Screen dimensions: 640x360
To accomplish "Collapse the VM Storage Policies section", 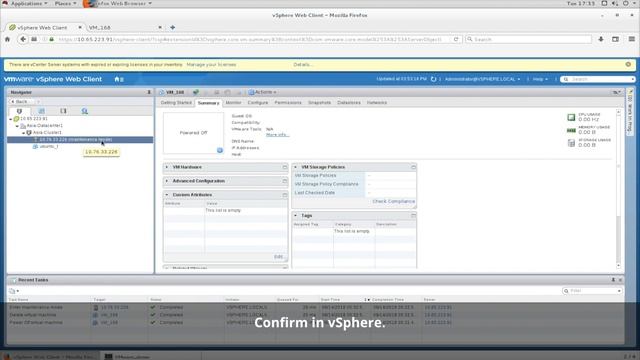I will pyautogui.click(x=296, y=167).
